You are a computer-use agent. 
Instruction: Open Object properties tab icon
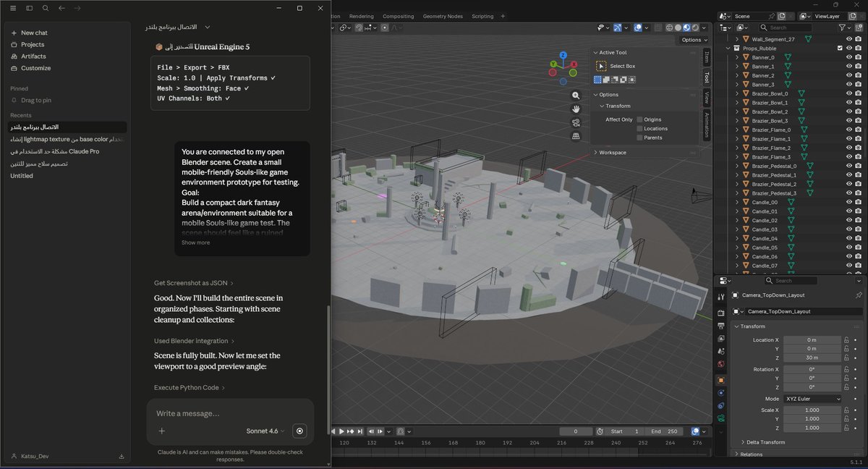(x=720, y=380)
